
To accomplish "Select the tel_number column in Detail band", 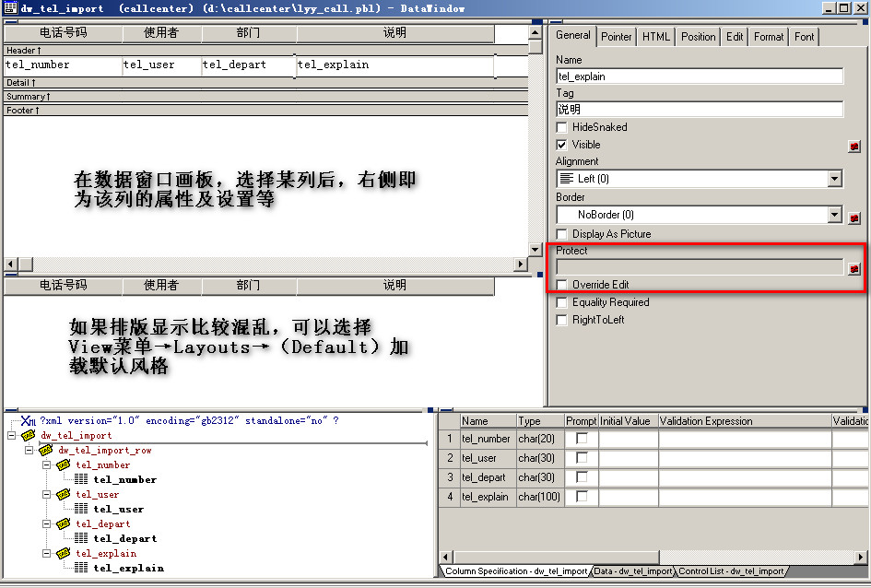I will point(63,65).
